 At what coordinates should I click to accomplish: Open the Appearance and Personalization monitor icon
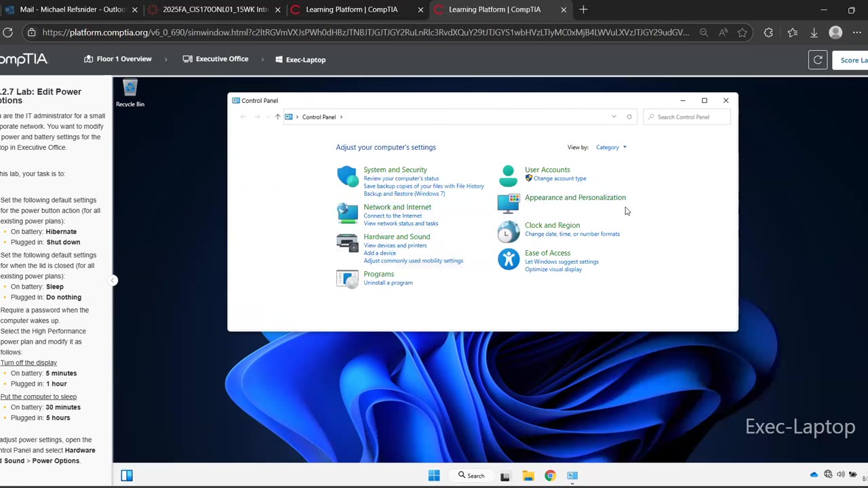[x=508, y=203]
